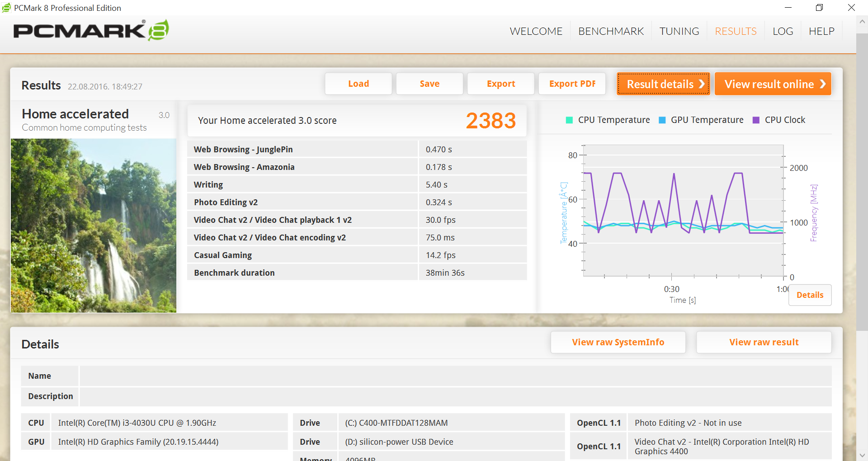Click View raw SystemInfo
This screenshot has height=461, width=868.
pos(618,343)
